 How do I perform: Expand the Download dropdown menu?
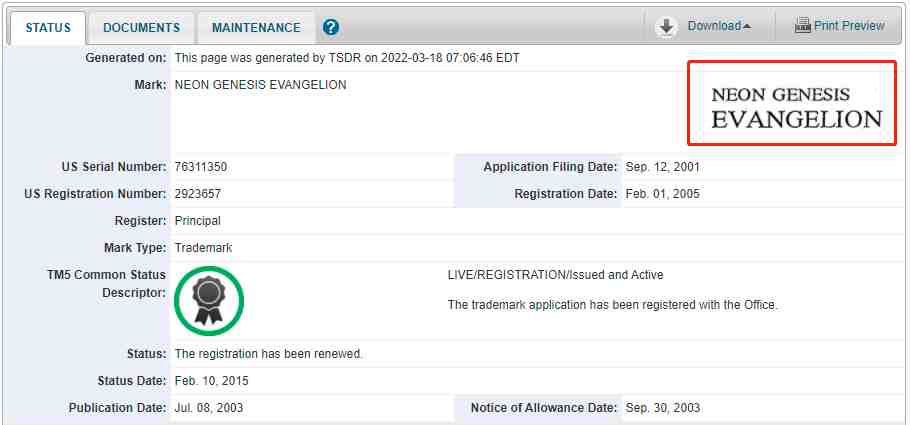(x=719, y=26)
